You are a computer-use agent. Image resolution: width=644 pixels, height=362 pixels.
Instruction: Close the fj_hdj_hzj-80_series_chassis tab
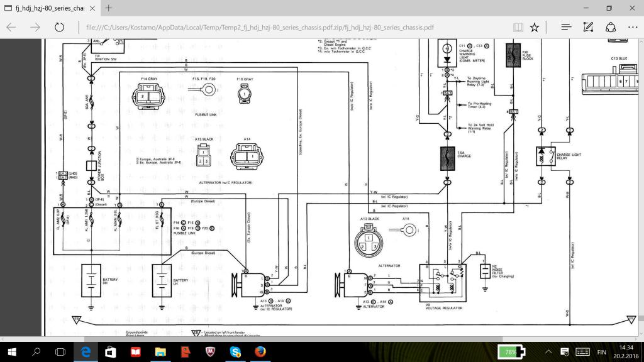point(92,8)
